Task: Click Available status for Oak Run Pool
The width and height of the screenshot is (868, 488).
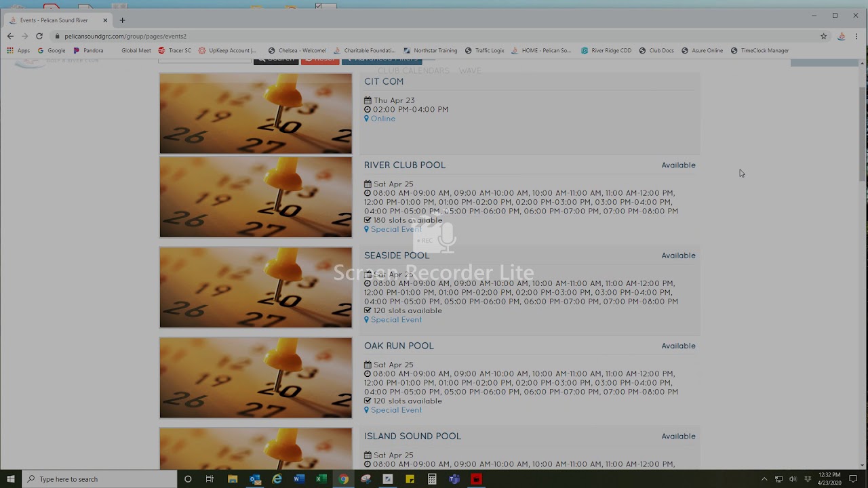Action: click(678, 346)
